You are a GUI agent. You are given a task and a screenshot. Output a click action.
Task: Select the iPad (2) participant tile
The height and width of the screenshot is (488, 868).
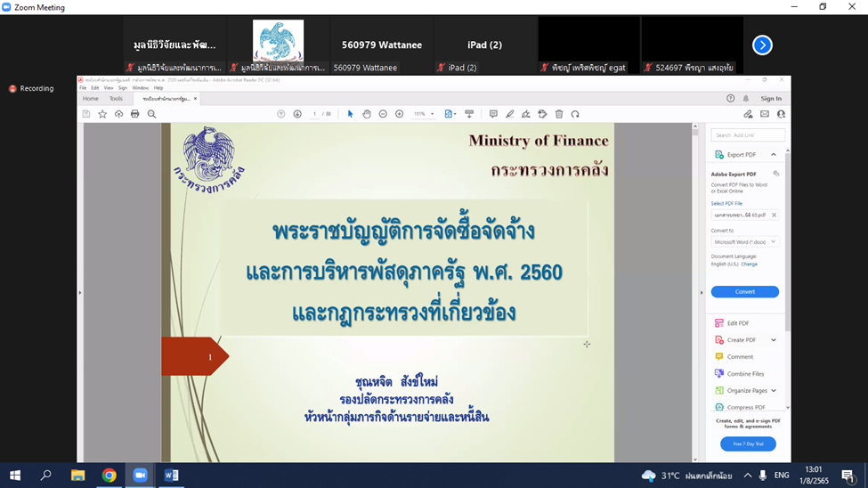pyautogui.click(x=485, y=45)
